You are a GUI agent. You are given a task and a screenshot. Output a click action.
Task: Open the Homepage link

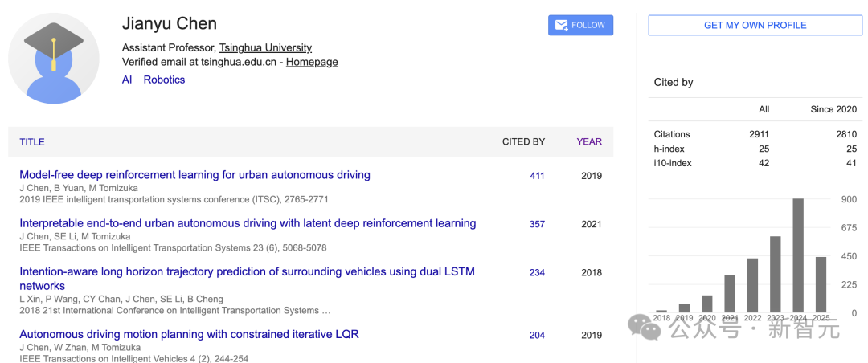pos(312,62)
